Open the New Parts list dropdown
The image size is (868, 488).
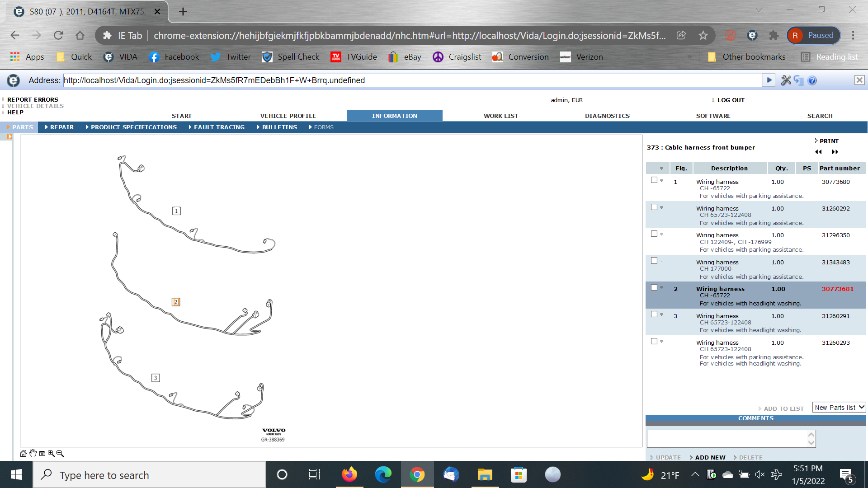(x=839, y=408)
